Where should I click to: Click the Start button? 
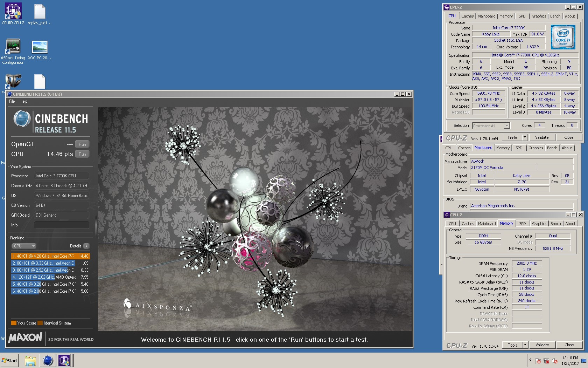coord(9,360)
